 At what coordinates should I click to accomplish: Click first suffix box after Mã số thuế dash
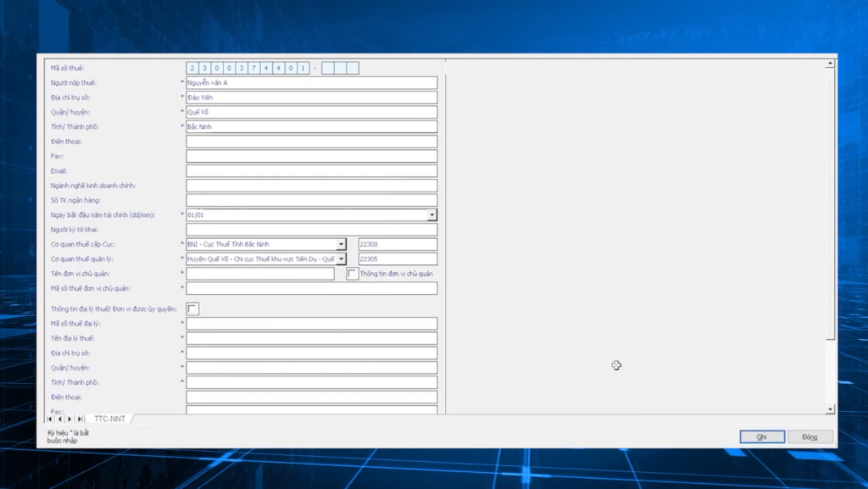328,68
